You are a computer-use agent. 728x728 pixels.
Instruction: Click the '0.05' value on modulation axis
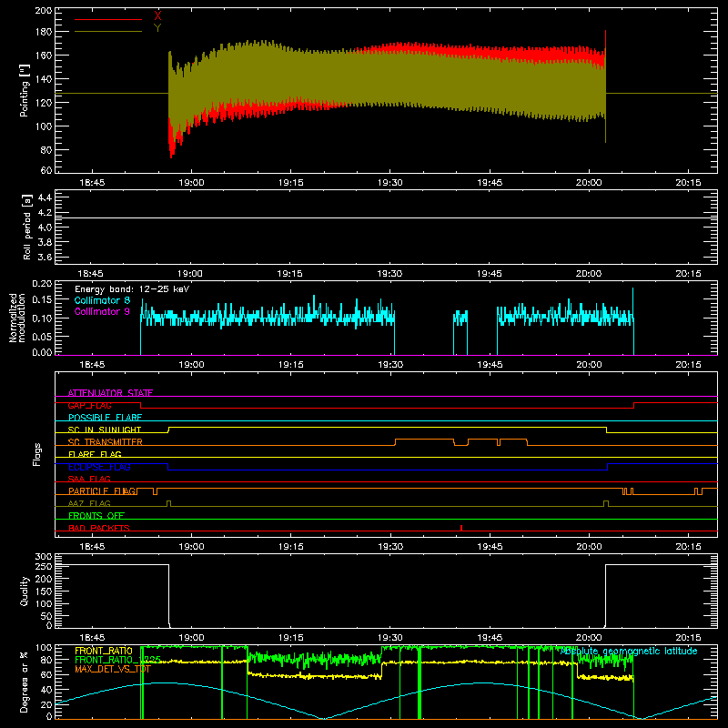click(42, 336)
